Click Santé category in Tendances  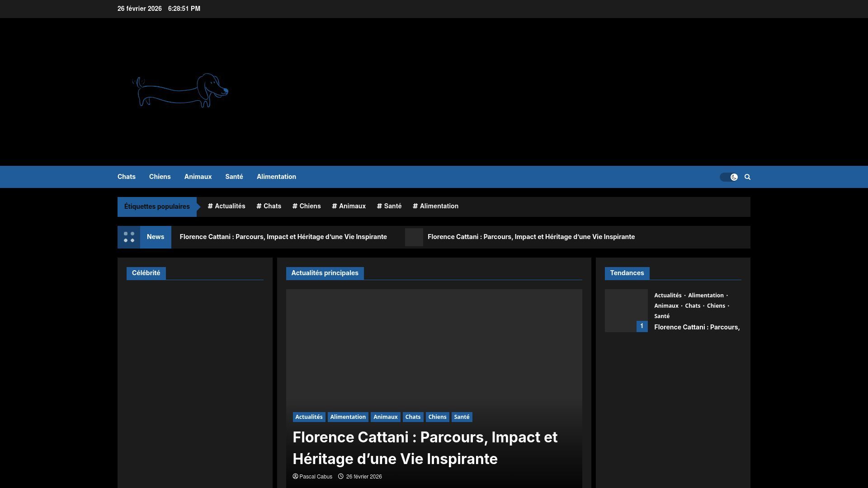(662, 316)
